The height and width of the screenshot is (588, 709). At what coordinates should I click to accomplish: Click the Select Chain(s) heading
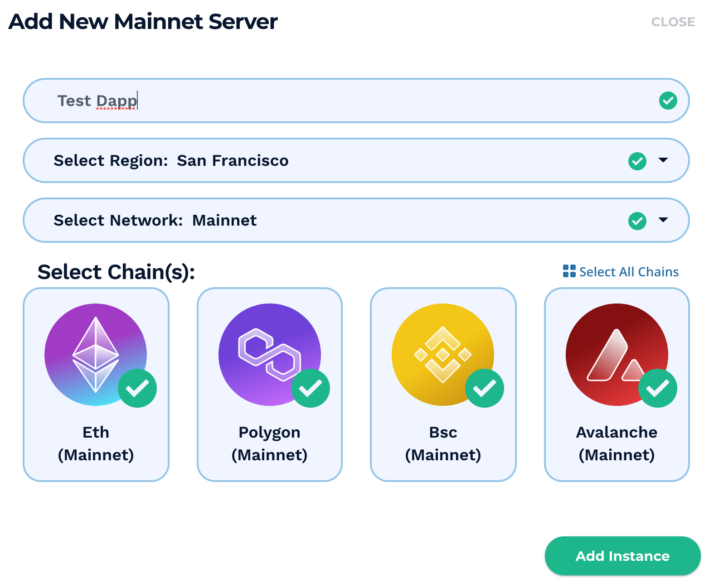116,272
